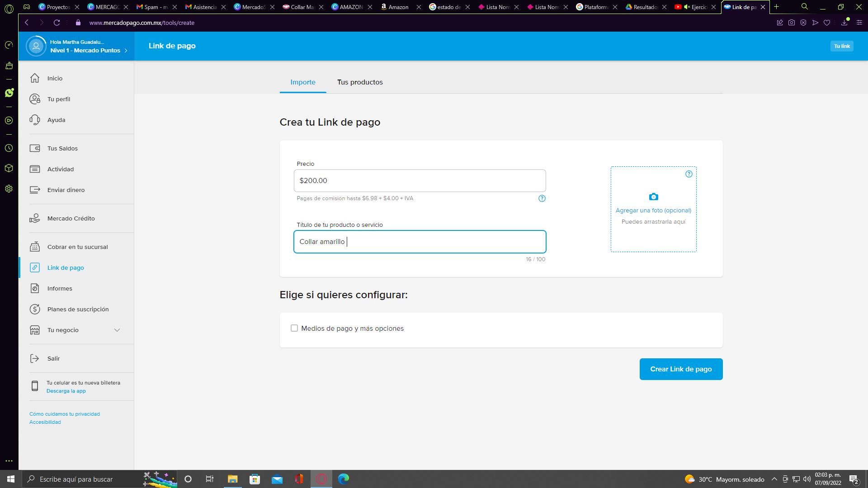This screenshot has width=868, height=488.
Task: Expand the Tu negocio menu chevron
Action: 117,330
